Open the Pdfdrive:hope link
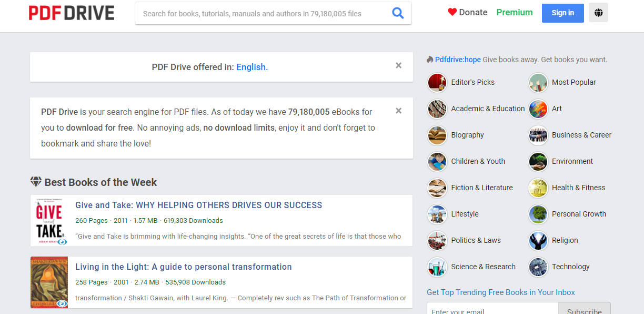The height and width of the screenshot is (314, 644). coord(458,60)
